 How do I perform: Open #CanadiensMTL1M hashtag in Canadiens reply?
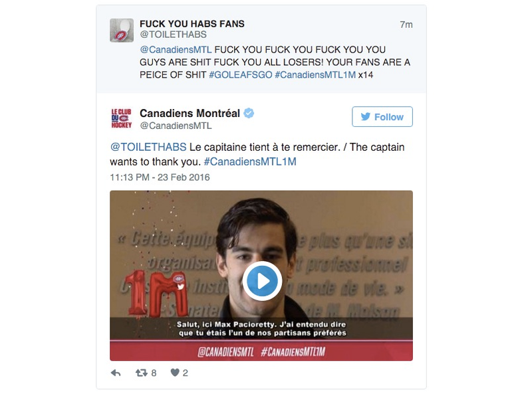coord(250,161)
